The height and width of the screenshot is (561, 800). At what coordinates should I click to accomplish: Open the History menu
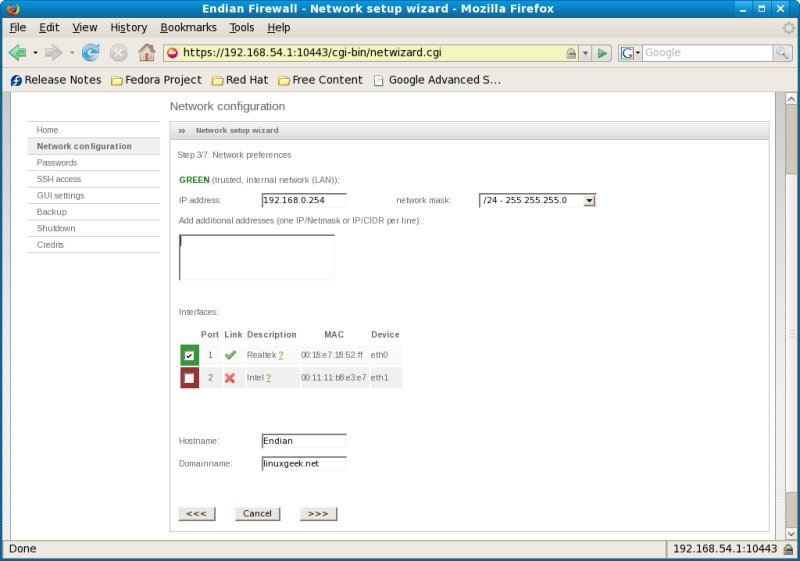click(129, 28)
